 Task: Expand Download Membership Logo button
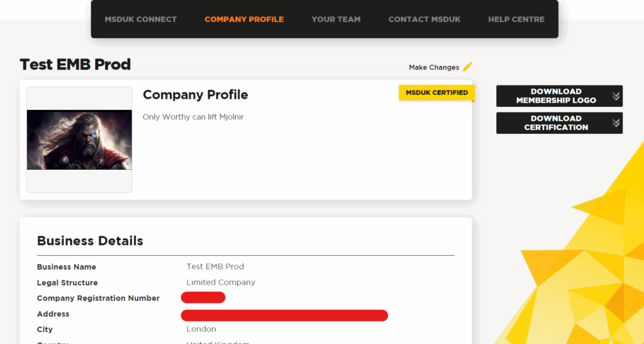point(559,96)
